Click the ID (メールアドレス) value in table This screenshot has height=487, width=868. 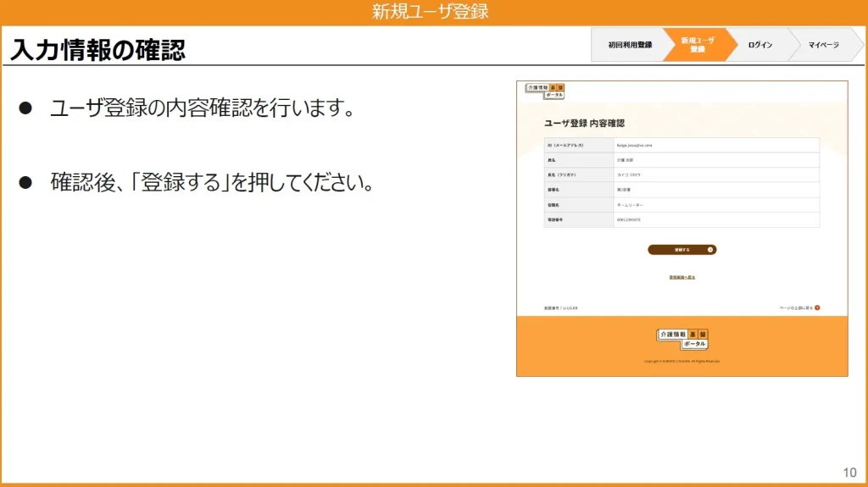[634, 146]
